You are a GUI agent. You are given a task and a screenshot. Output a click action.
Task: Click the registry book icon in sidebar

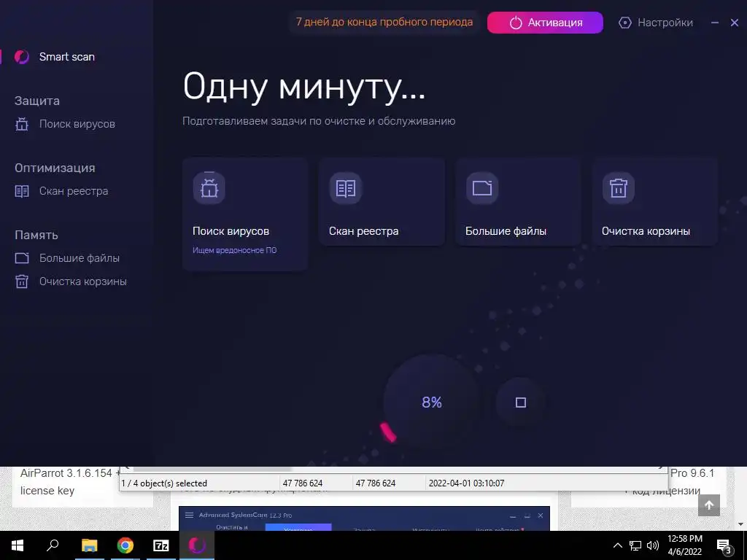pos(22,191)
